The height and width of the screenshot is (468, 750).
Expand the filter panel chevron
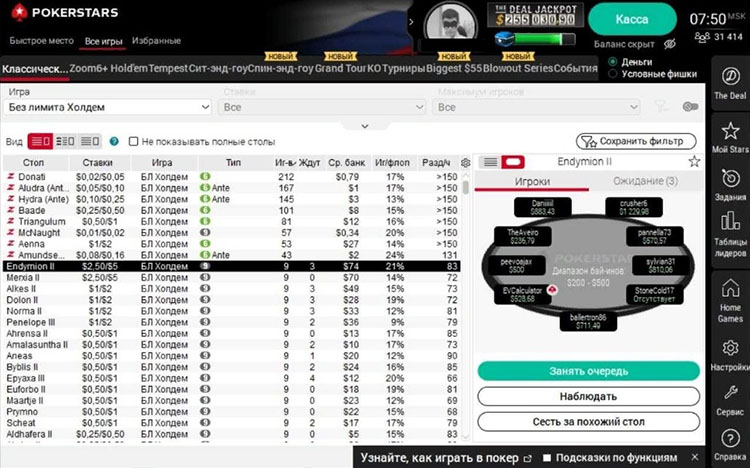click(364, 126)
